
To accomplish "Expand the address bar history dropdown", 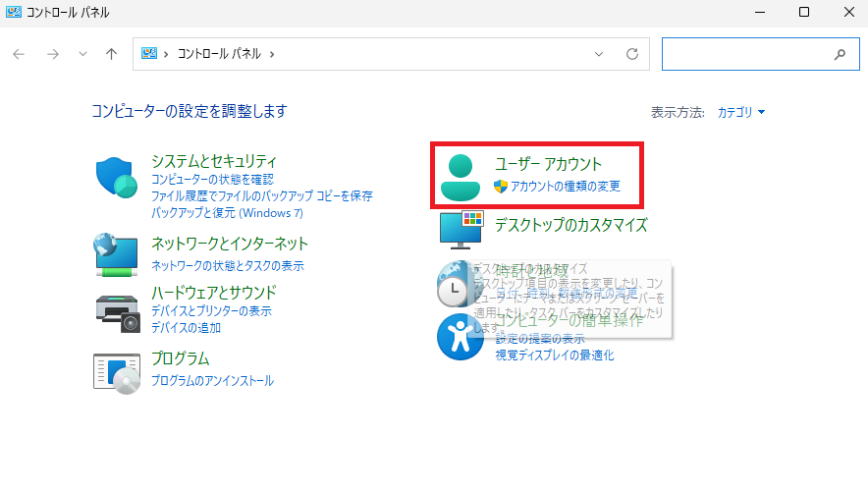I will pos(600,54).
